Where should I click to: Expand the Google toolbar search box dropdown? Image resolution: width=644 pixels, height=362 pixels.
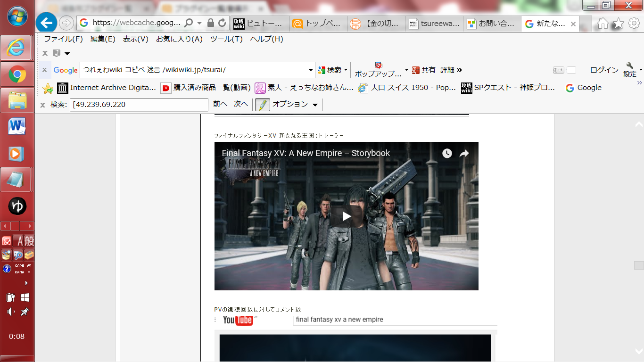(311, 70)
